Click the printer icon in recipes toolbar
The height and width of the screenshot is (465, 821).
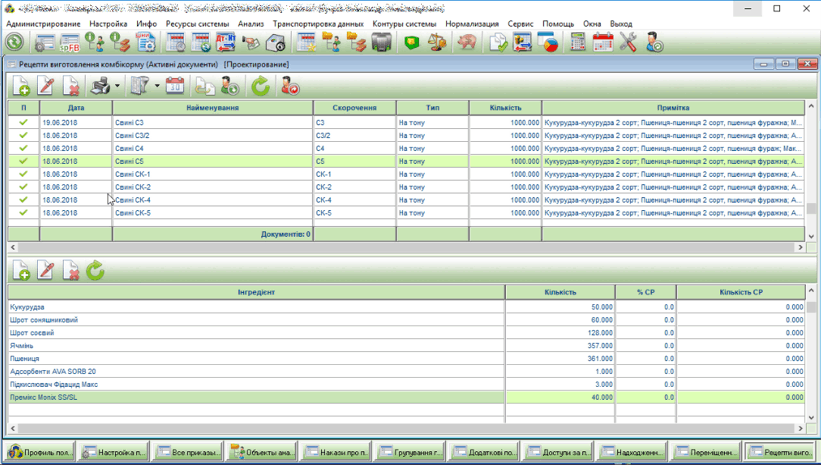[100, 86]
